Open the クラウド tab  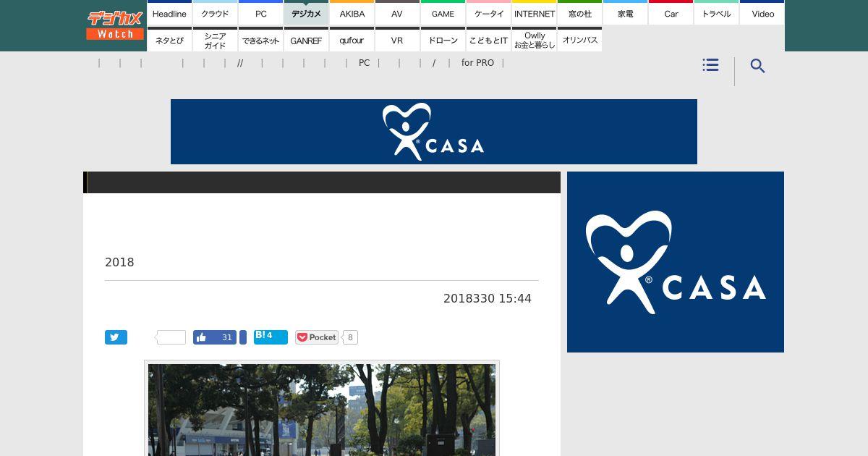[x=215, y=13]
